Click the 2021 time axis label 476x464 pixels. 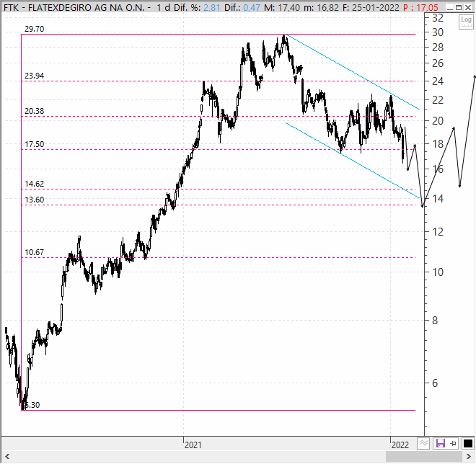pyautogui.click(x=193, y=445)
